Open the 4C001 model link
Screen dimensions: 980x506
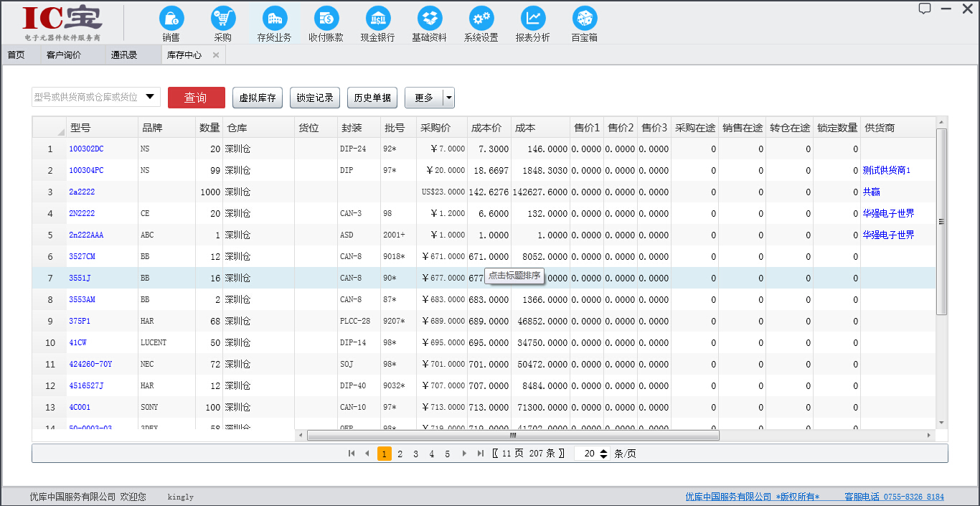click(x=80, y=408)
